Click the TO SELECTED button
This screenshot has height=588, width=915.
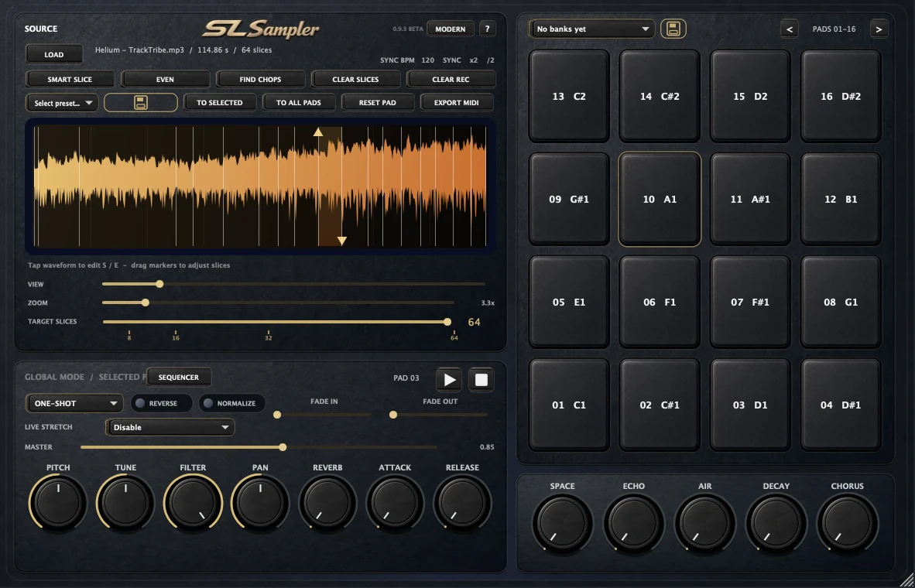pos(219,103)
